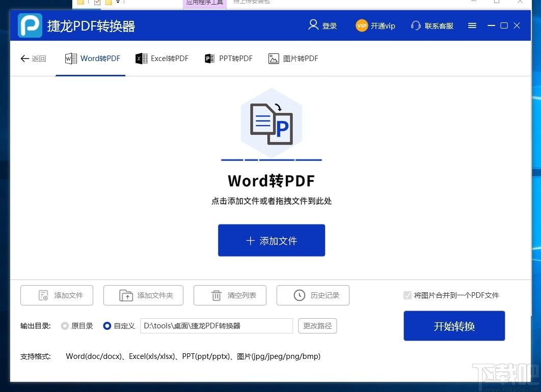Go back using the 返回 arrow
This screenshot has height=392, width=541.
click(x=33, y=59)
